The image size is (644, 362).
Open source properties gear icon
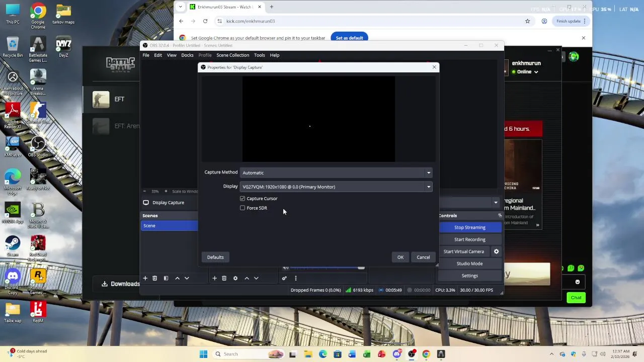235,278
